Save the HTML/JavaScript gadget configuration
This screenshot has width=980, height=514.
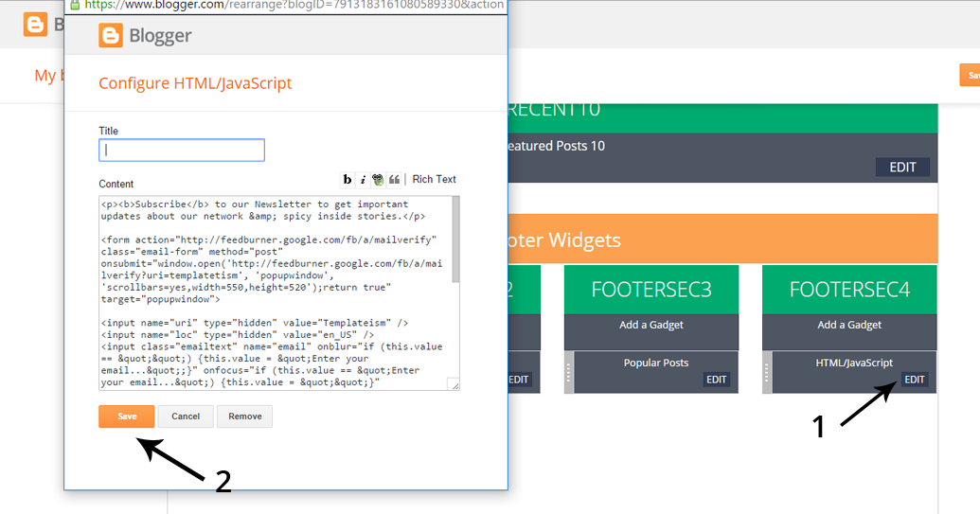[x=126, y=417]
